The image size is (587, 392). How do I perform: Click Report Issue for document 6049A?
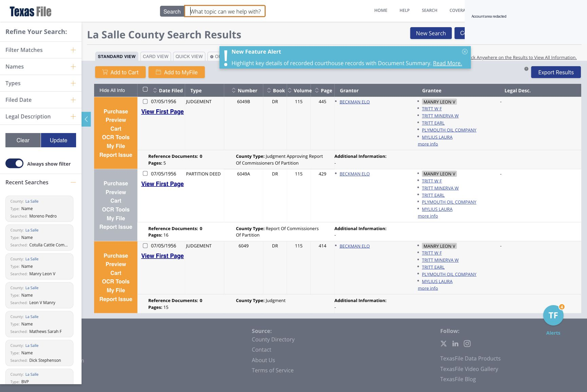(116, 227)
